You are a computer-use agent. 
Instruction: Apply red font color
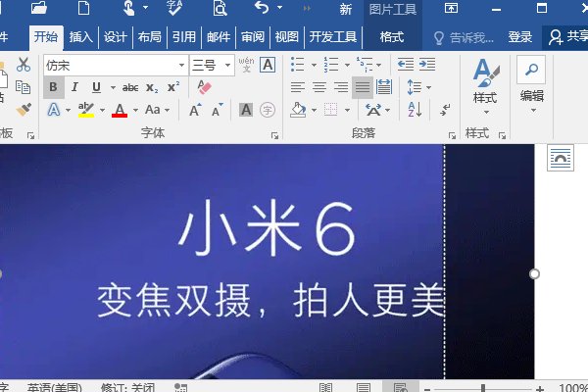(x=120, y=111)
